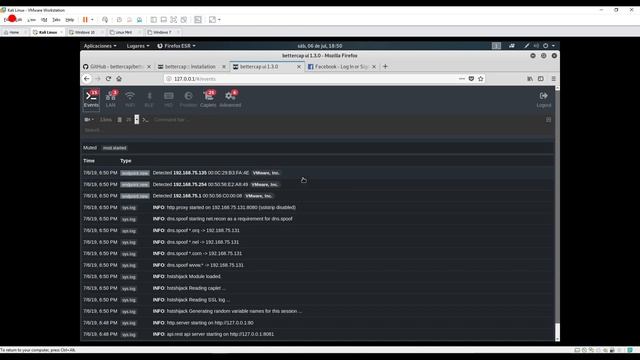Open the LAN section in bettercap
Image resolution: width=640 pixels, height=360 pixels.
point(111,100)
